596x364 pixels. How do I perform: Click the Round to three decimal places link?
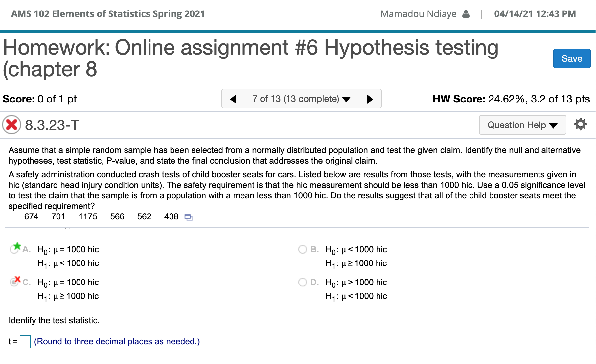[x=117, y=341]
